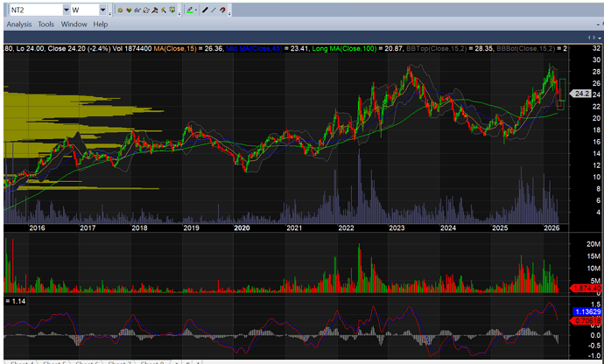This screenshot has width=604, height=364.
Task: Click the blue 1.13629 indicator value label
Action: (x=587, y=311)
